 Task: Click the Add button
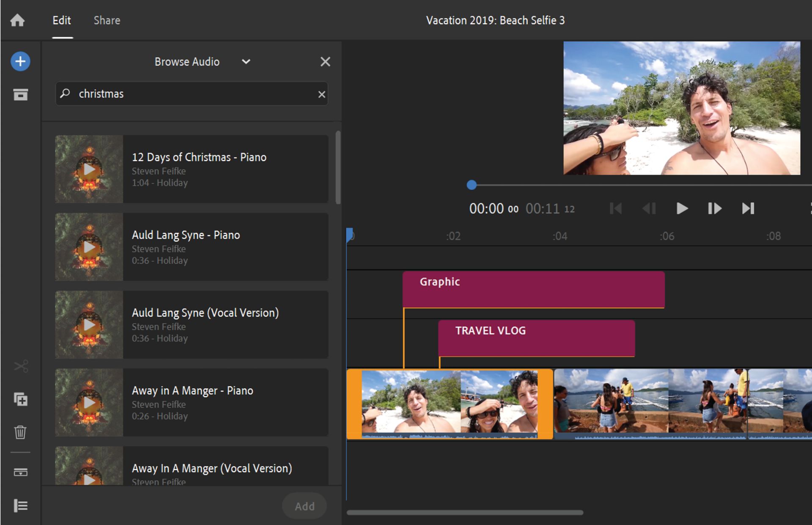tap(304, 506)
